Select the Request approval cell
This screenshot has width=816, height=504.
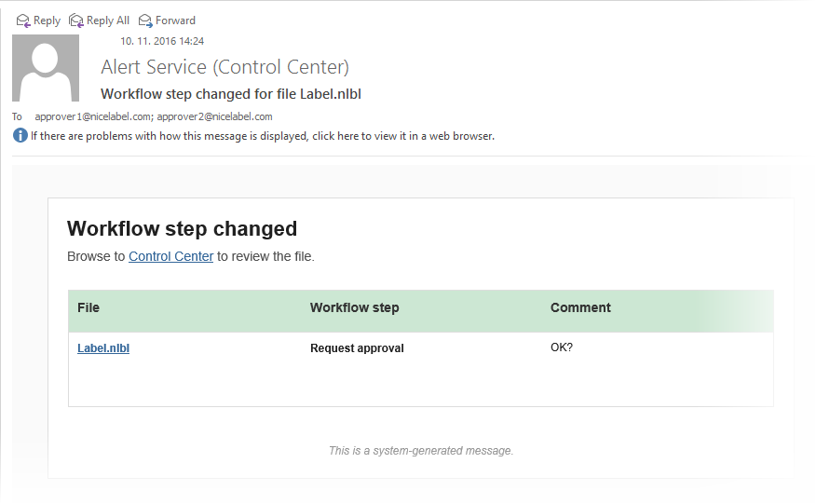point(357,347)
